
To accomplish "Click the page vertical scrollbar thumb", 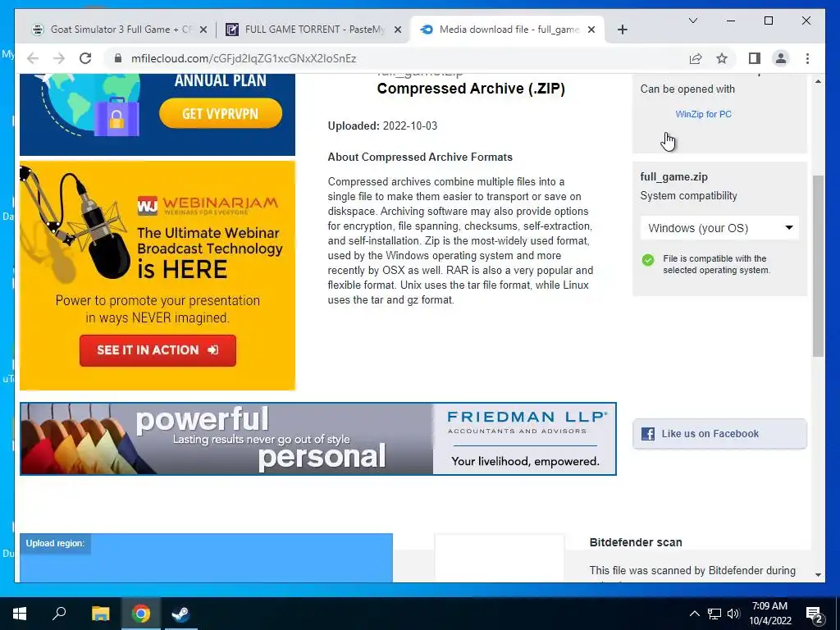I will pyautogui.click(x=818, y=267).
